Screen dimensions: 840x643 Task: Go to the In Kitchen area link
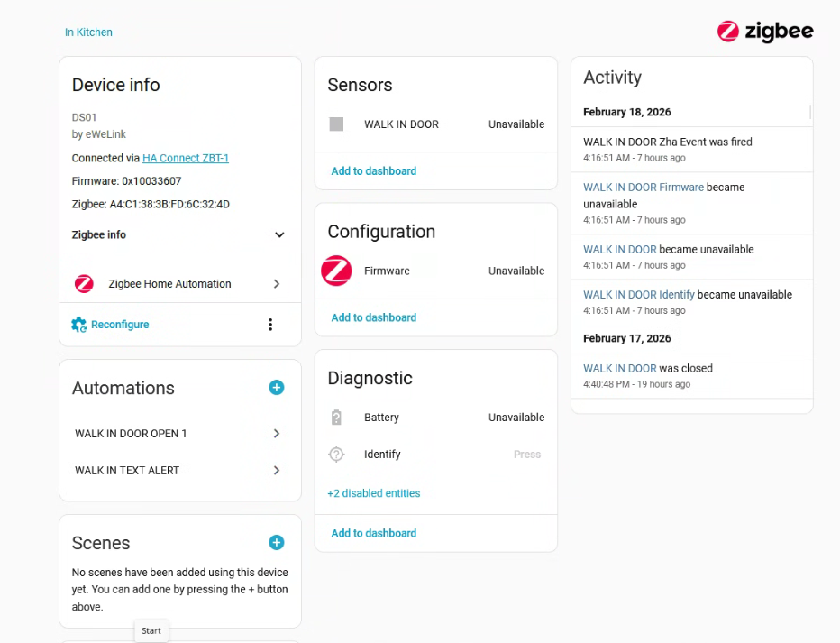click(88, 32)
